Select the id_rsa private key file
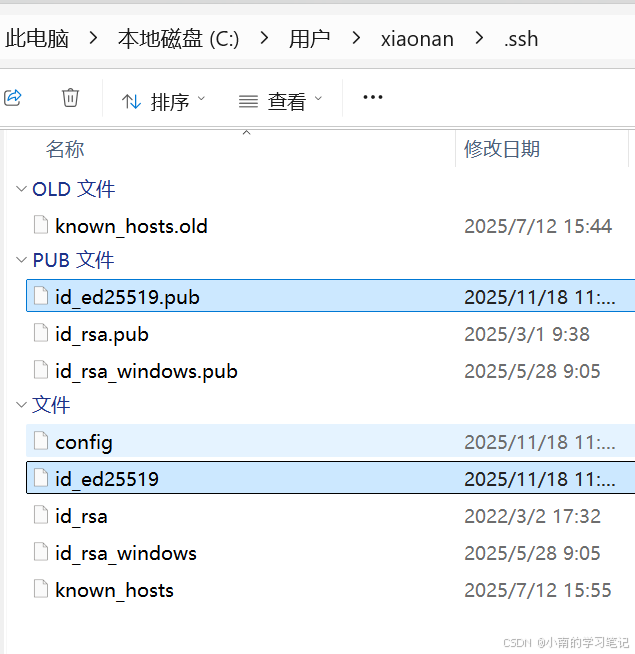 point(330,516)
